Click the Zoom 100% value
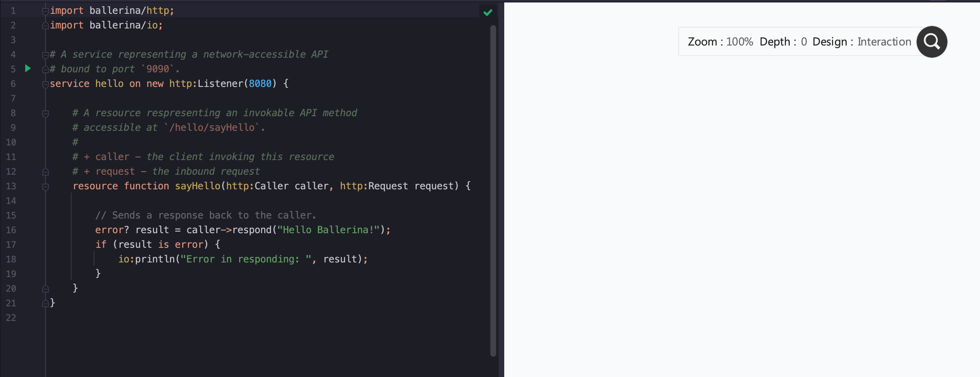 coord(739,41)
